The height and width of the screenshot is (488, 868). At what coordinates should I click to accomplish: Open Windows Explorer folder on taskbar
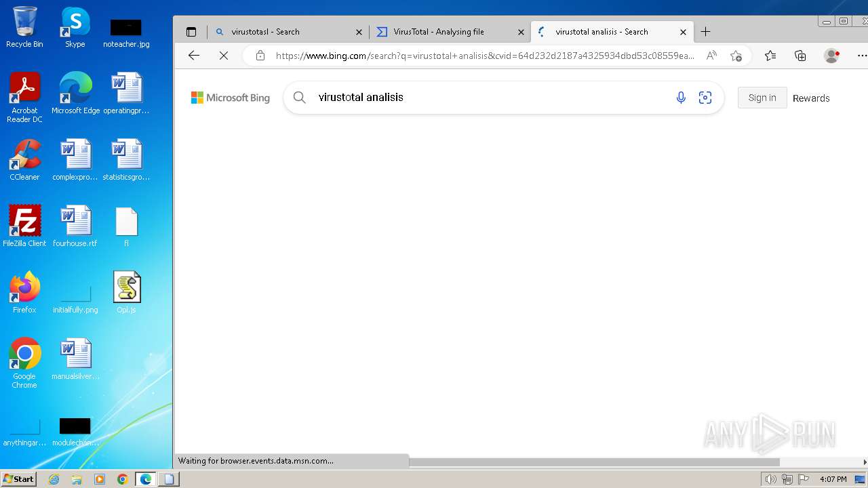pyautogui.click(x=77, y=479)
